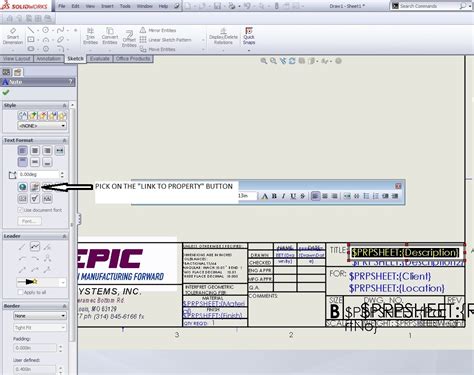This screenshot has width=474, height=375.
Task: Select the Arc sketch tool
Action: click(45, 40)
